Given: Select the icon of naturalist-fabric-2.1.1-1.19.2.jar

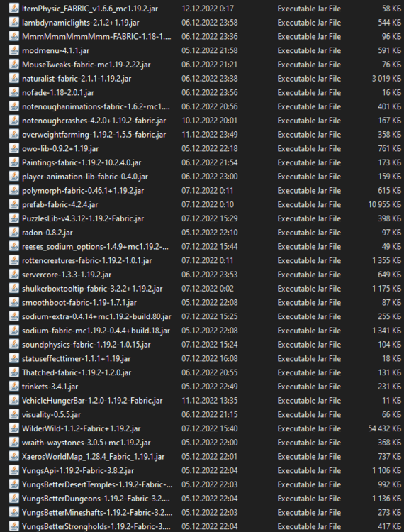Looking at the screenshot, I should click(13, 78).
